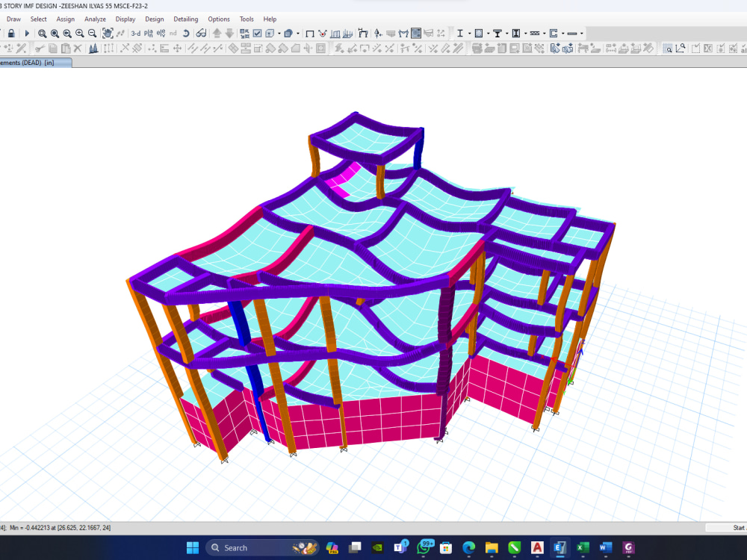Viewport: 747px width, 560px height.
Task: Click the Show Deformed Shape glasses icon
Action: coord(200,33)
